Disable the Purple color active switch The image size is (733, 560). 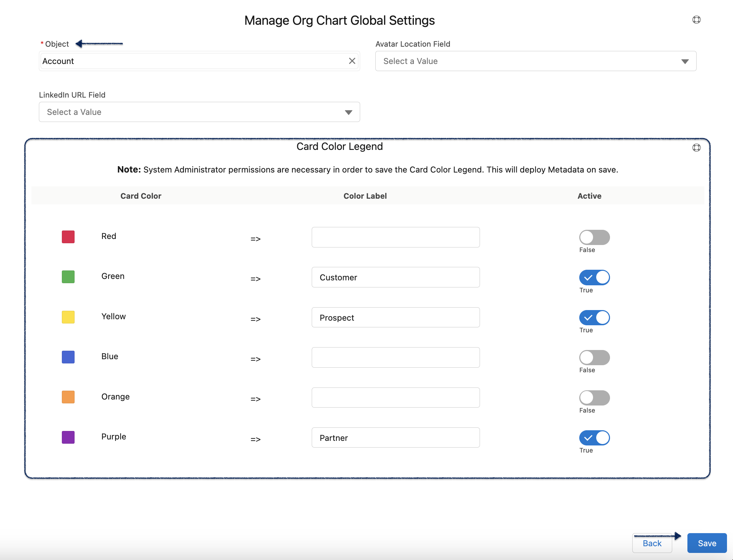(x=594, y=438)
